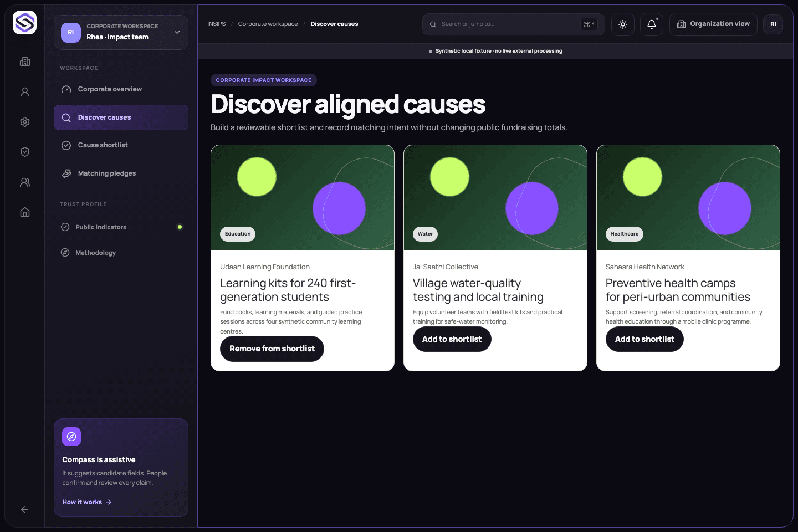Image resolution: width=798 pixels, height=532 pixels.
Task: Click the Compass icon in assistive card
Action: pyautogui.click(x=71, y=437)
